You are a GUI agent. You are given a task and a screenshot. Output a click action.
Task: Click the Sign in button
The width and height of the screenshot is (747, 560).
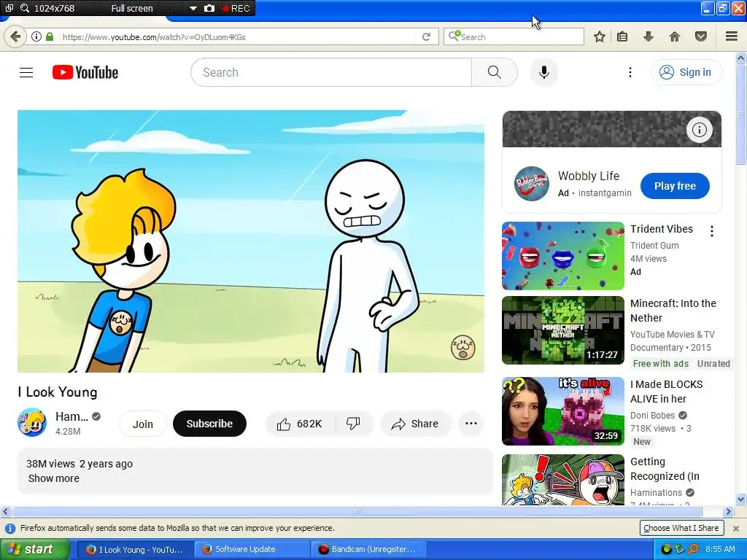coord(686,72)
